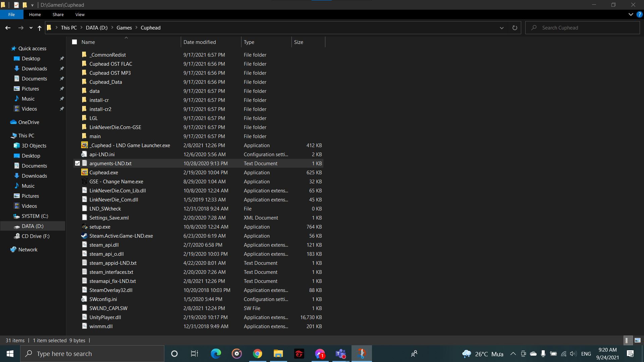This screenshot has height=362, width=644.
Task: Open OneDrive from the system tray
Action: [533, 353]
